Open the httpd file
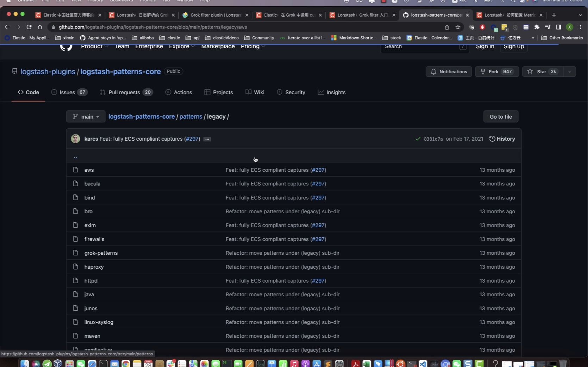Viewport: 588px width, 367px height. point(91,281)
